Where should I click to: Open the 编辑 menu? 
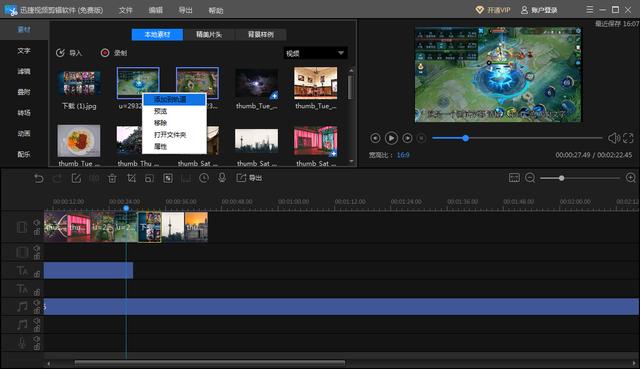click(156, 10)
